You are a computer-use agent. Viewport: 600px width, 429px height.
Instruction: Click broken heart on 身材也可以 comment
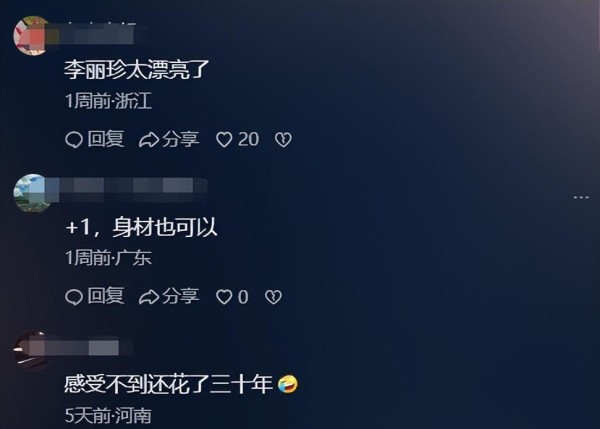coord(273,297)
